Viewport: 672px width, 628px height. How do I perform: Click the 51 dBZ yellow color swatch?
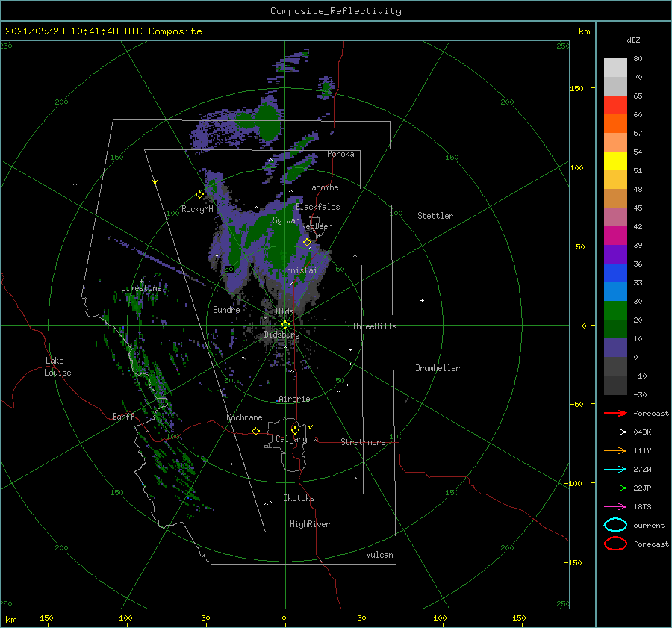click(615, 161)
